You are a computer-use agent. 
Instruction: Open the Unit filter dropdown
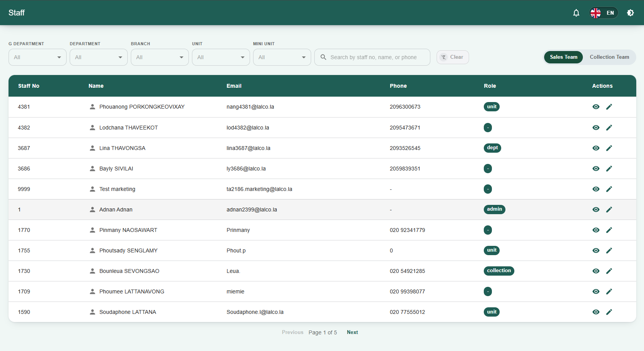tap(221, 57)
